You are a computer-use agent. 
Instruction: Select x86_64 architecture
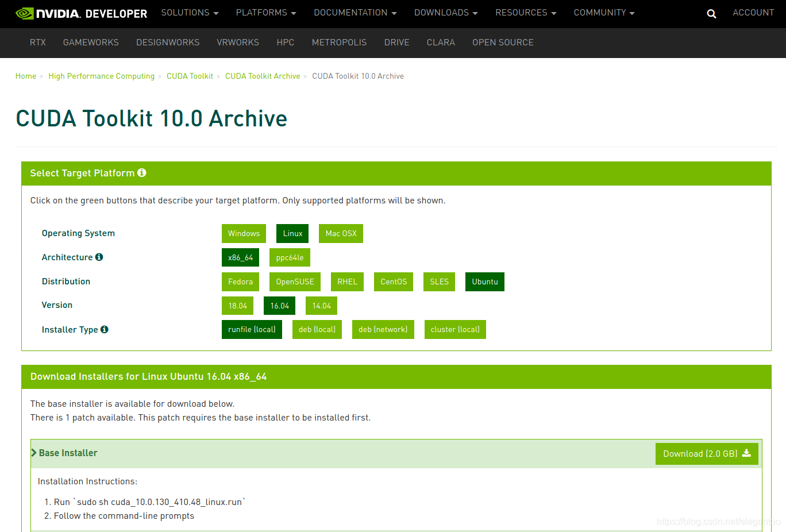[x=240, y=257]
